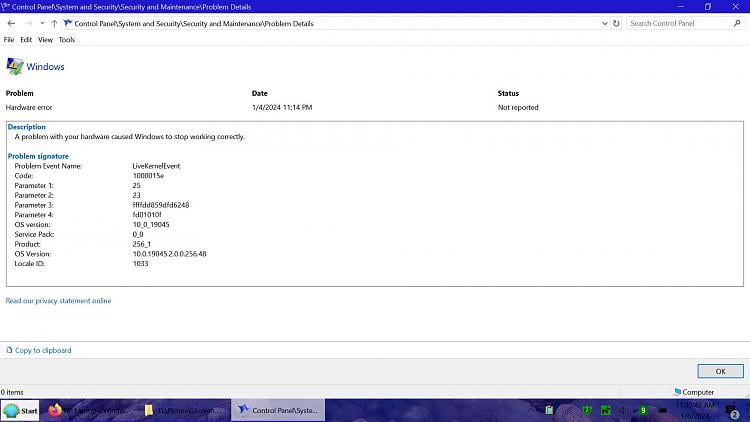
Task: Click the black rectangle tray icon before clock
Action: 662,410
